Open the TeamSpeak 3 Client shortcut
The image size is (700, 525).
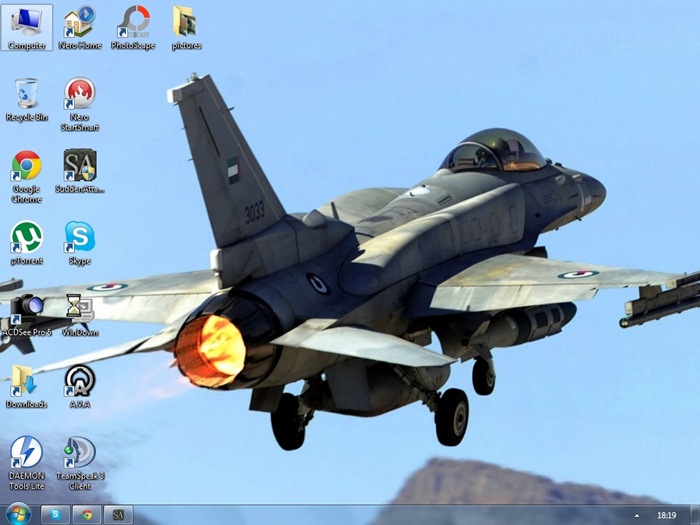[80, 463]
